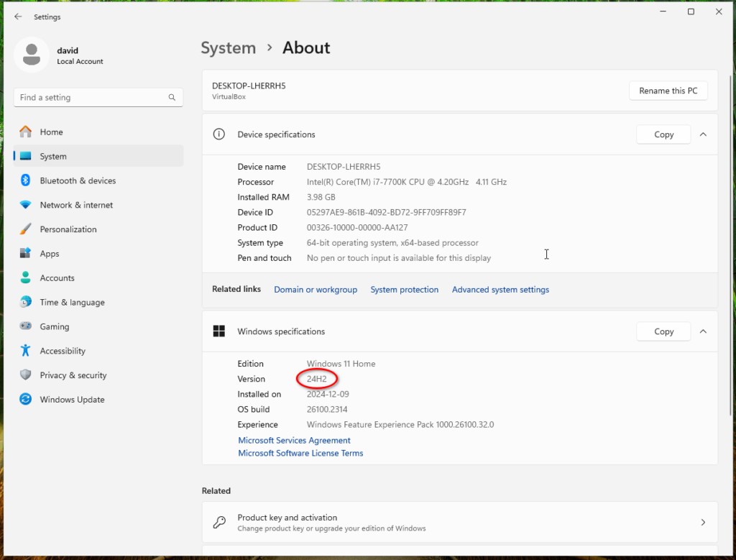This screenshot has height=560, width=736.
Task: Click the Apps icon in sidebar
Action: click(25, 254)
